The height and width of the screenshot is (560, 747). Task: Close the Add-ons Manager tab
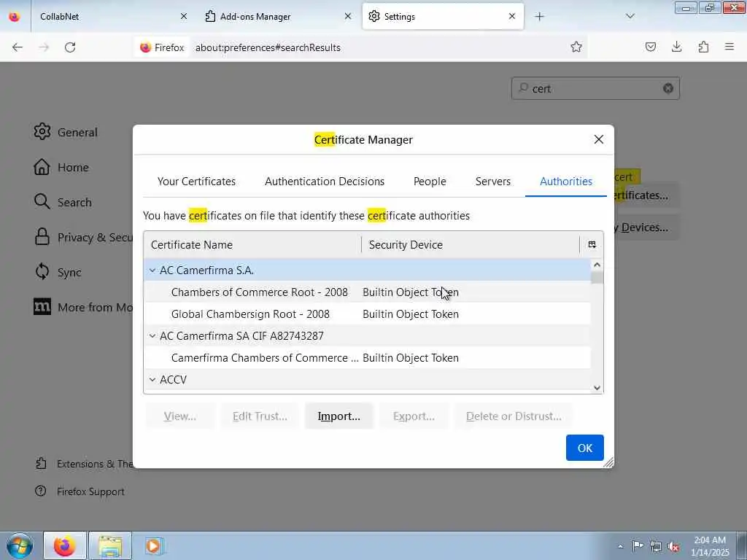point(348,16)
